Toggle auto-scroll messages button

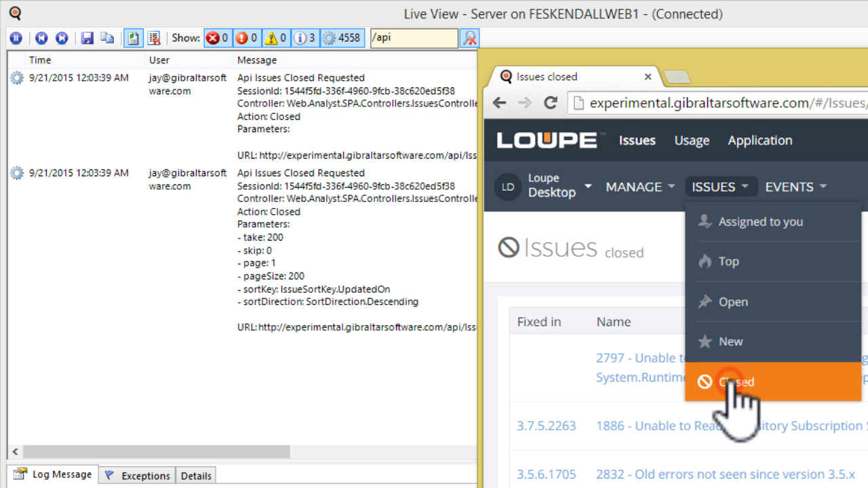click(x=134, y=38)
